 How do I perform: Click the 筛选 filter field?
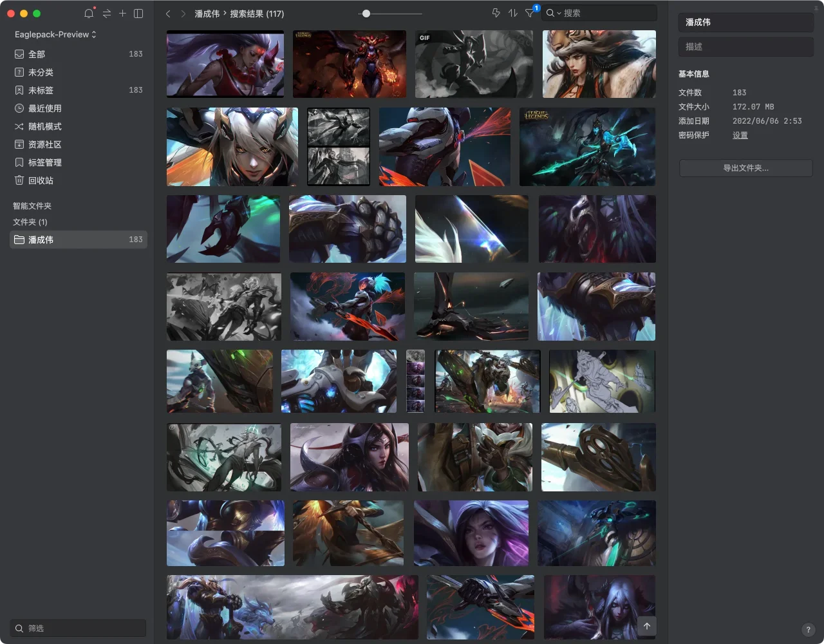pos(79,628)
